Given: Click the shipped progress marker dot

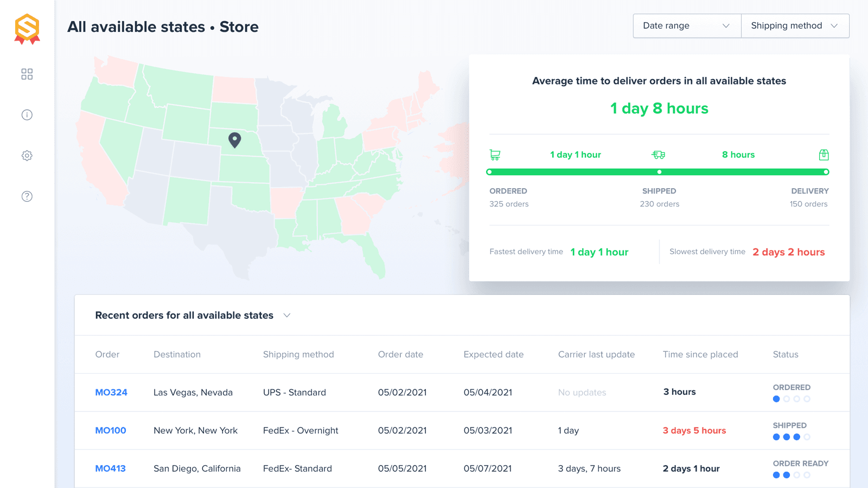Looking at the screenshot, I should 659,172.
